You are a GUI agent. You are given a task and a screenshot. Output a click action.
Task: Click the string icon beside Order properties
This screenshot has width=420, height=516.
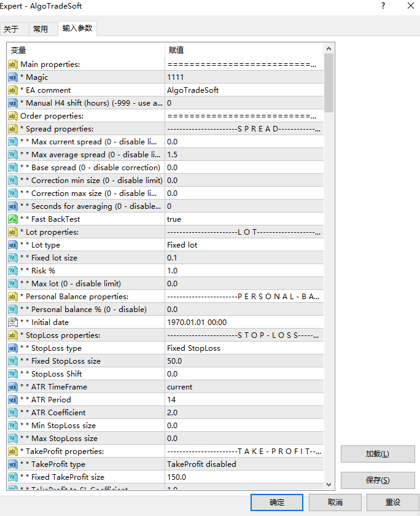(x=12, y=116)
